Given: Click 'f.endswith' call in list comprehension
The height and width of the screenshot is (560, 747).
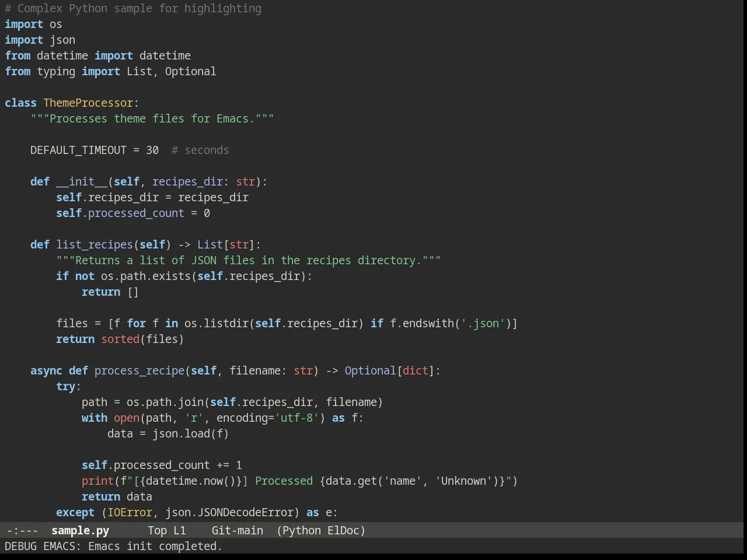Looking at the screenshot, I should tap(422, 324).
